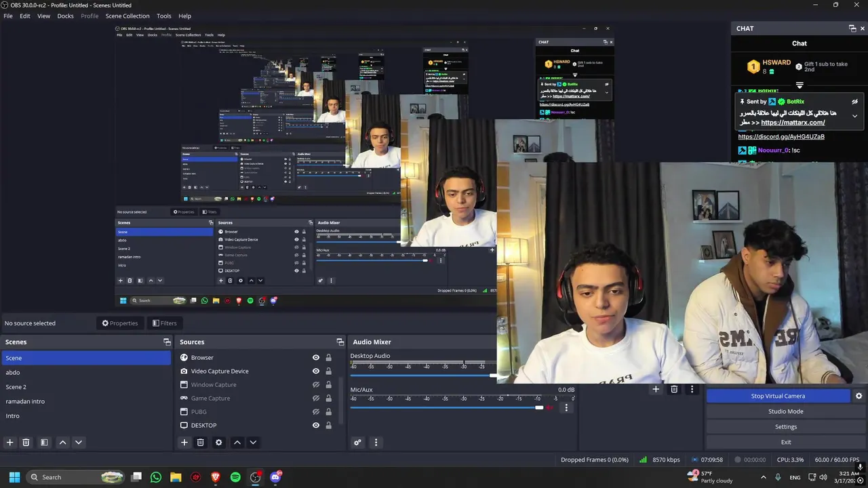Image resolution: width=868 pixels, height=488 pixels.
Task: Open virtual camera settings gear
Action: tap(859, 396)
